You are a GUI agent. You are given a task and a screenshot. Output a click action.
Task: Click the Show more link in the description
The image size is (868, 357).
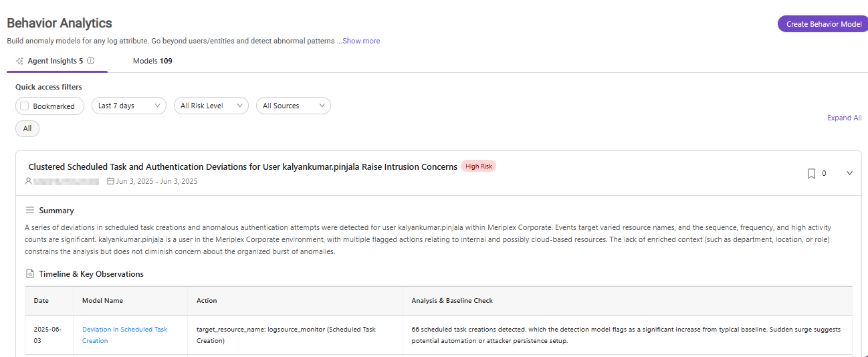(361, 41)
